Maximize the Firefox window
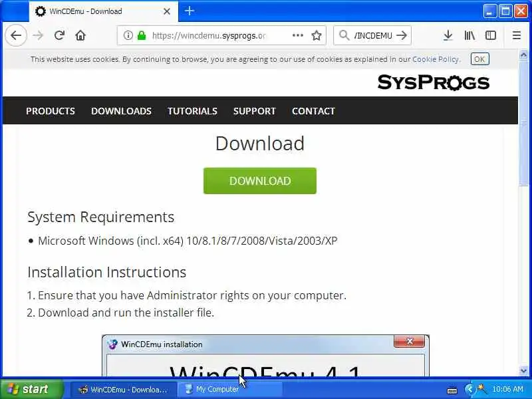The width and height of the screenshot is (532, 399). [x=505, y=11]
